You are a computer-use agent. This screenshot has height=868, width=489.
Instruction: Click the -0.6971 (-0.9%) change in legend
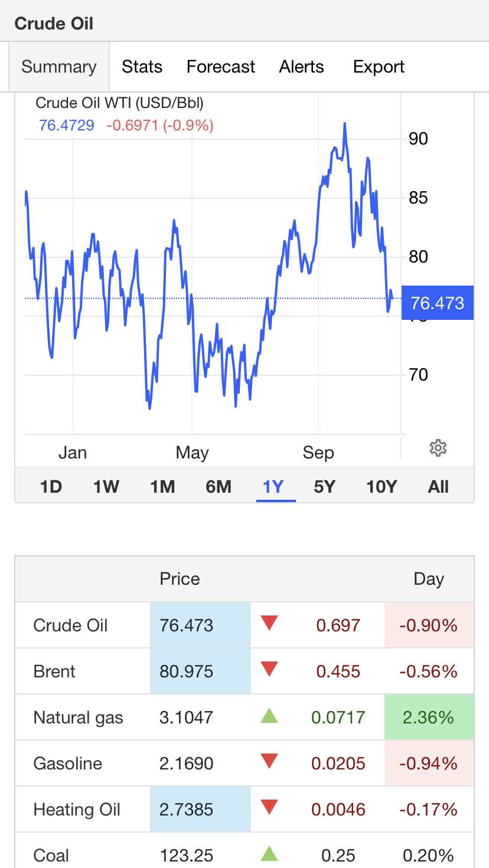pyautogui.click(x=160, y=125)
